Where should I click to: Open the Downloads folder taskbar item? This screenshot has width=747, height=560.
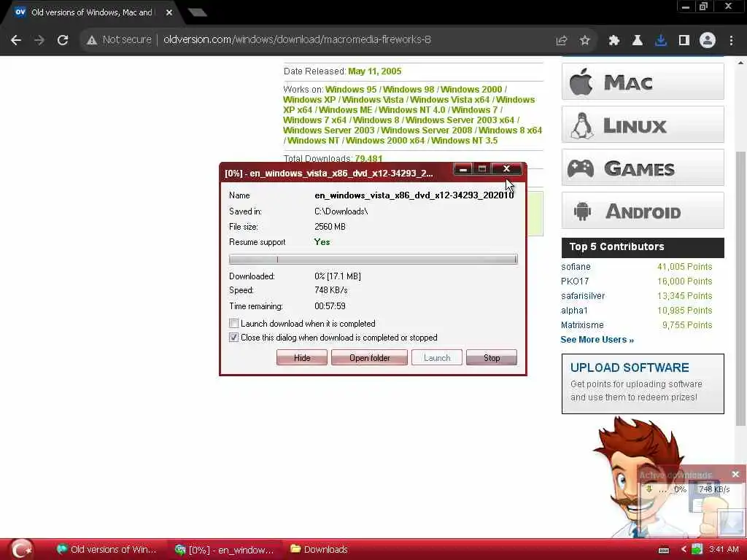click(x=320, y=550)
